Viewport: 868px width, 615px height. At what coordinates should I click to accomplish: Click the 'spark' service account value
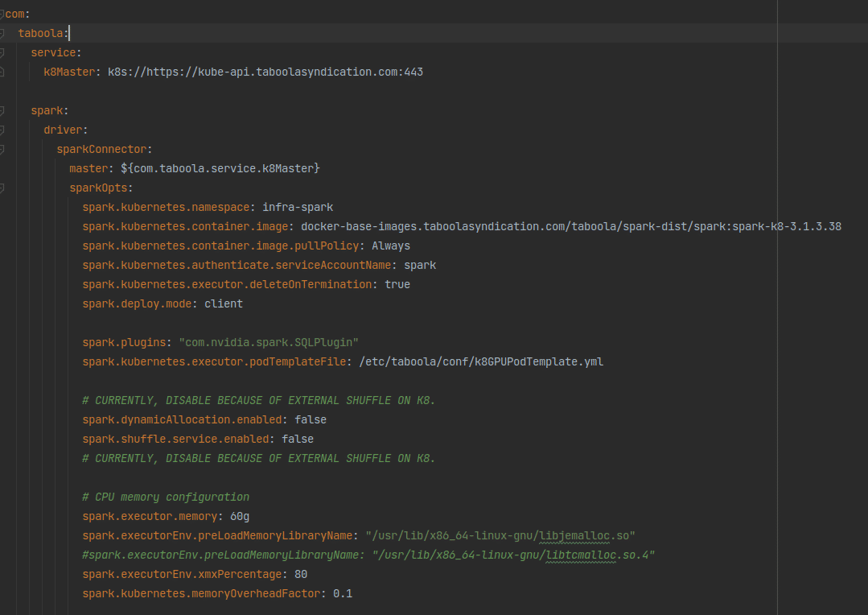point(420,266)
